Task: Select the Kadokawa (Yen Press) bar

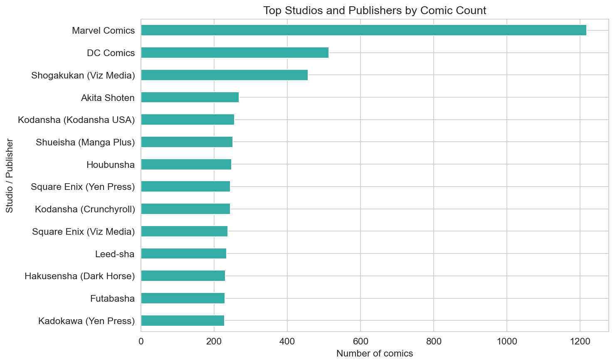Action: click(x=183, y=321)
